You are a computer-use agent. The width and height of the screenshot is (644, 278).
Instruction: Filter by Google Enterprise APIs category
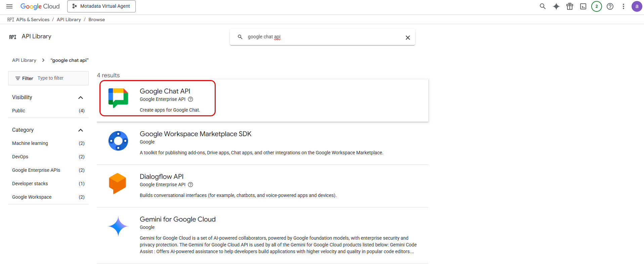click(x=48, y=170)
